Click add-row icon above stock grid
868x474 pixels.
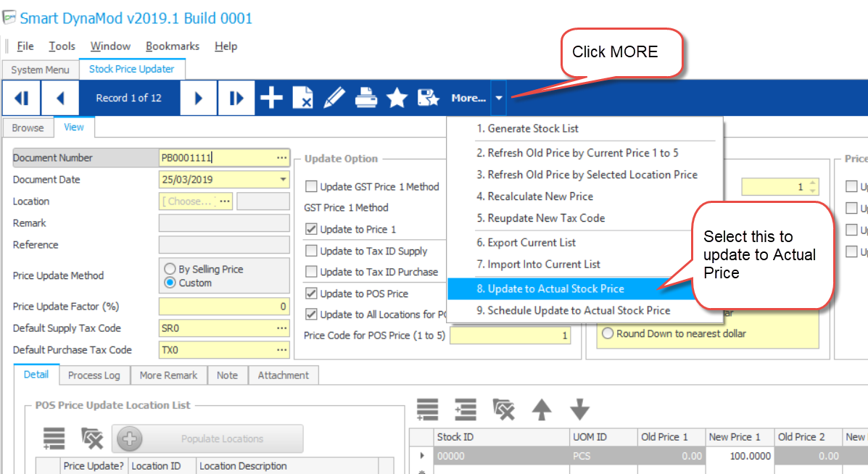[427, 409]
